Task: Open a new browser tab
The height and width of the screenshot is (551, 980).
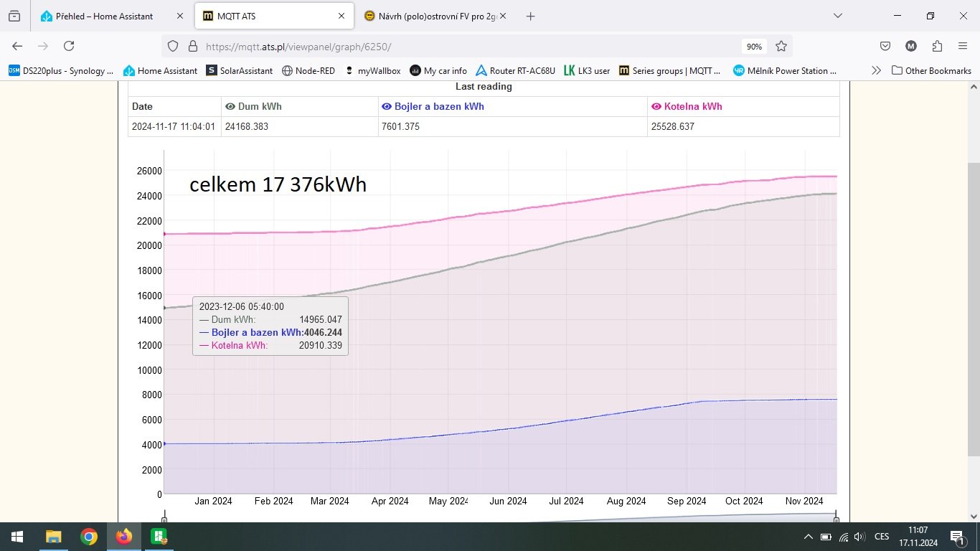Action: (x=530, y=16)
